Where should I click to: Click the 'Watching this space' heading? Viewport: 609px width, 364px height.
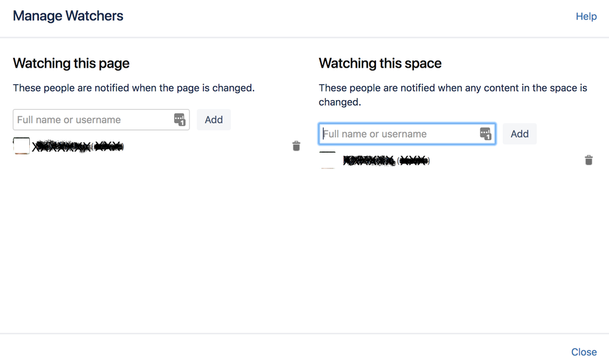[380, 63]
